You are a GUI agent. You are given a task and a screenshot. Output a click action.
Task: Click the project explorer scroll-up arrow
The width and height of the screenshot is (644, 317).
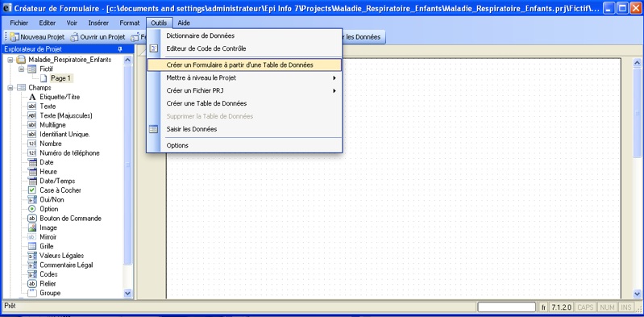click(127, 60)
